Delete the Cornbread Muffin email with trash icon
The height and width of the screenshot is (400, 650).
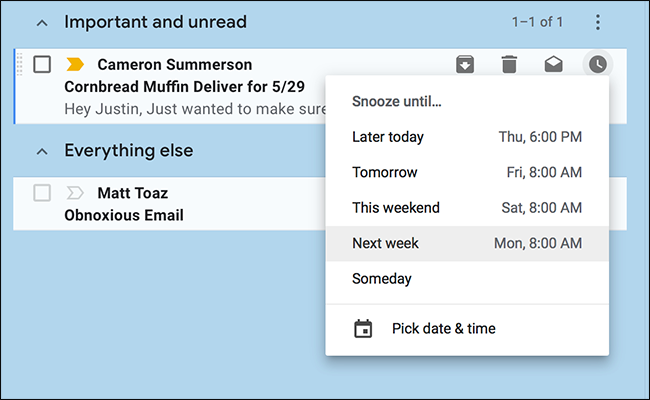click(509, 64)
